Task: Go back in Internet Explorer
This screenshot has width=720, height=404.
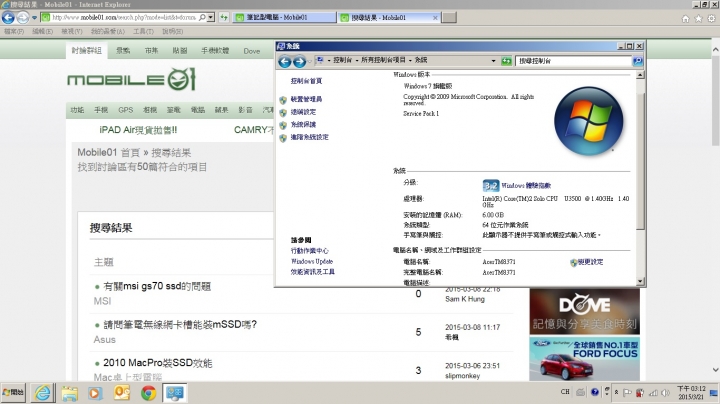Action: point(8,18)
